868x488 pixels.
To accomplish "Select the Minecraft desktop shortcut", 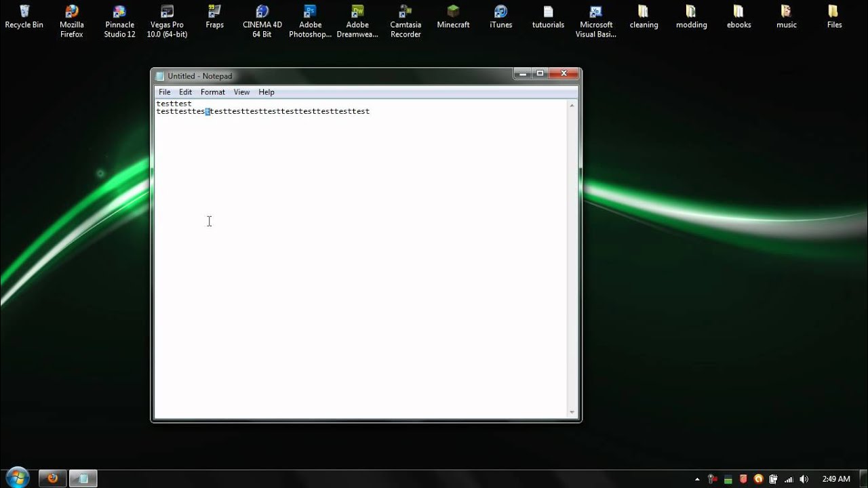I will point(453,18).
